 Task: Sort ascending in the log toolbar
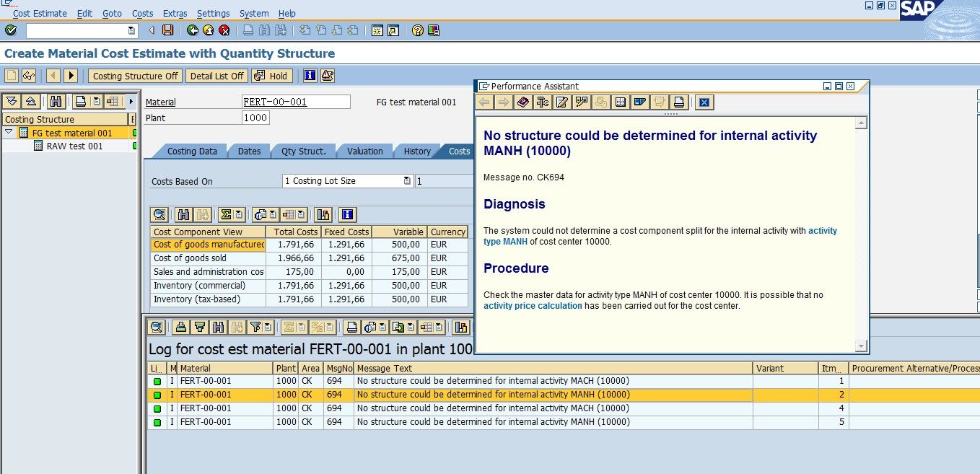[x=181, y=327]
